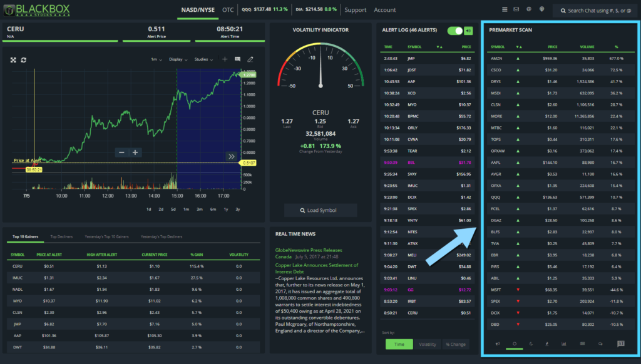Select the Top Decliners tab
Screen dimensions: 641x364
pyautogui.click(x=61, y=237)
